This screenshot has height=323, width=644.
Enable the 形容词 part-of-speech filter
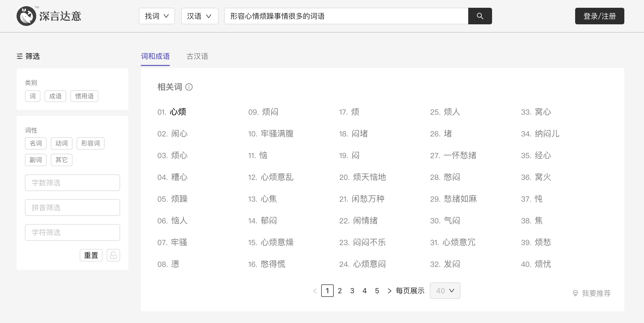90,143
